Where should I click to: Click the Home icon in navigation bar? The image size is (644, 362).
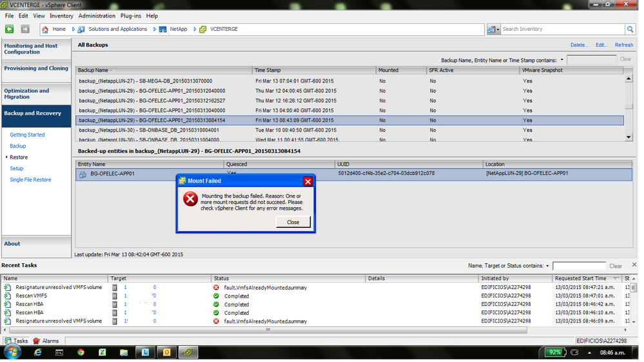(45, 30)
